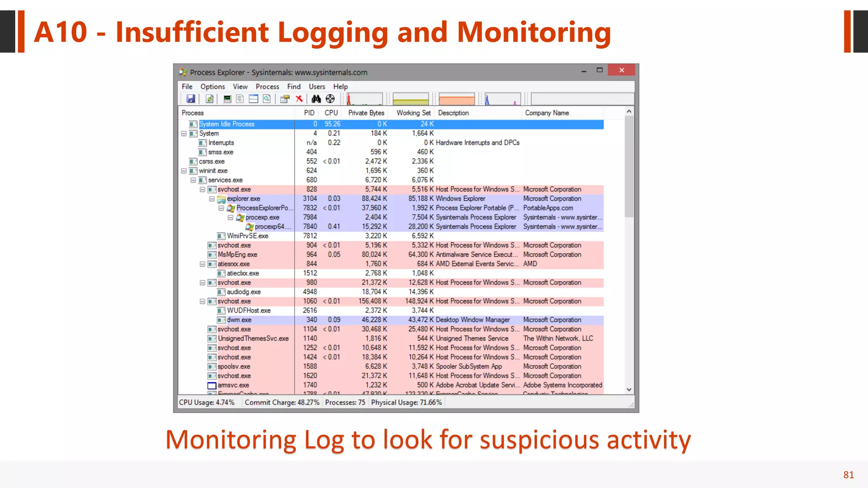Collapse the svchost.exe PID 1060 node
Image resolution: width=868 pixels, height=488 pixels.
tap(203, 301)
